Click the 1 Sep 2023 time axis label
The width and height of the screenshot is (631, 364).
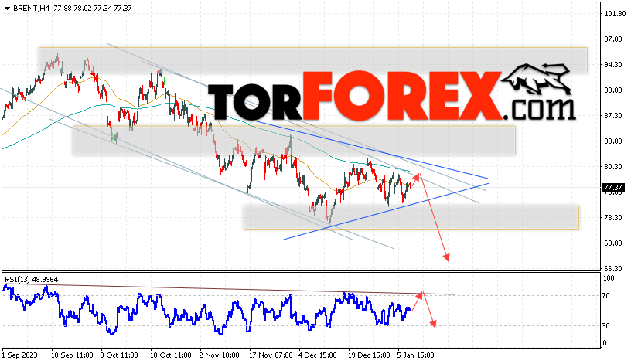click(x=20, y=355)
